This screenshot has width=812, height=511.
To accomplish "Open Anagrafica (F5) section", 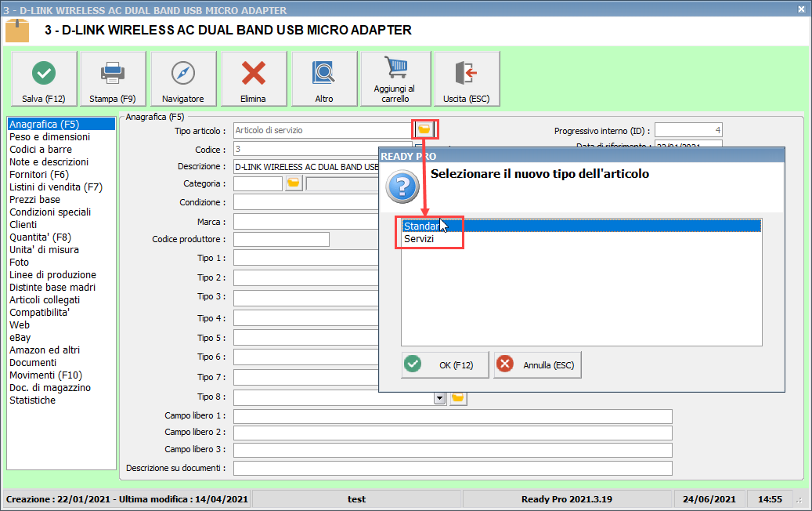I will pyautogui.click(x=61, y=124).
